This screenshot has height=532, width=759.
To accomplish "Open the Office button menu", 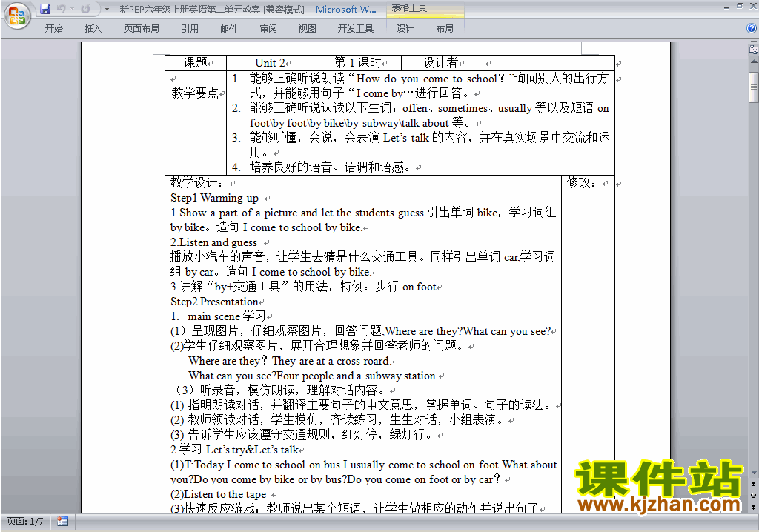I will pos(17,16).
